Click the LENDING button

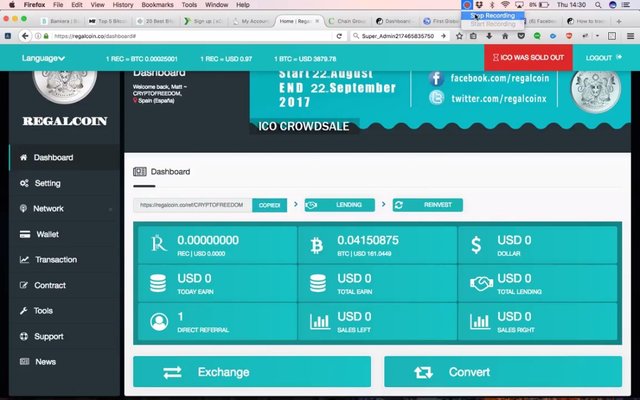coord(340,205)
